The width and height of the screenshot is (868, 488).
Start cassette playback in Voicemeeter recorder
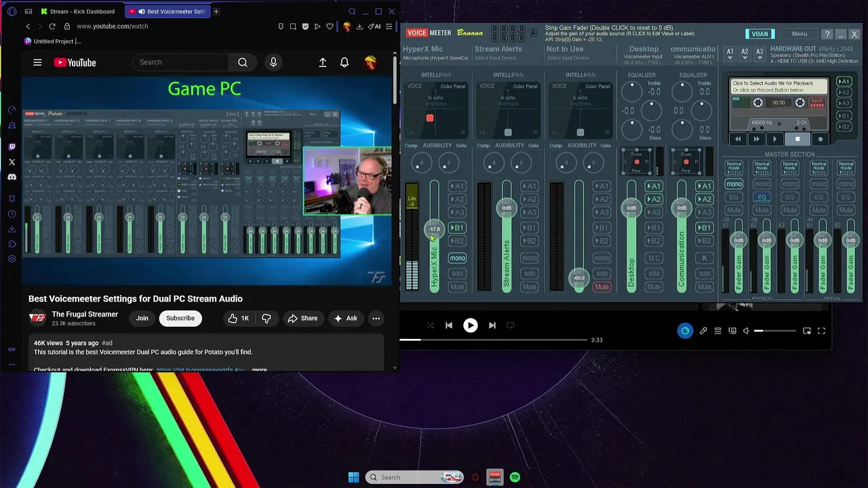pyautogui.click(x=774, y=139)
